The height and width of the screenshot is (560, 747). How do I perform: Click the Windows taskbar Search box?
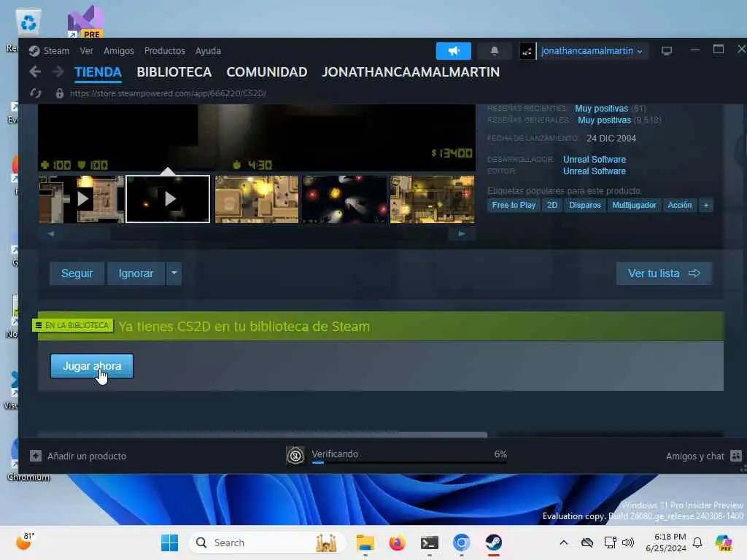[x=267, y=542]
